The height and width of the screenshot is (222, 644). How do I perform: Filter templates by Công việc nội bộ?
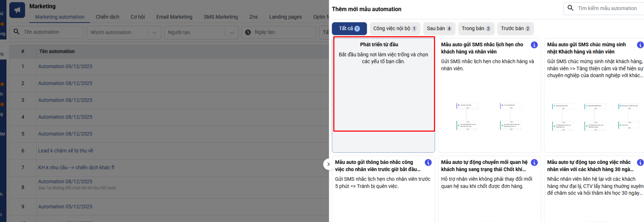(394, 29)
